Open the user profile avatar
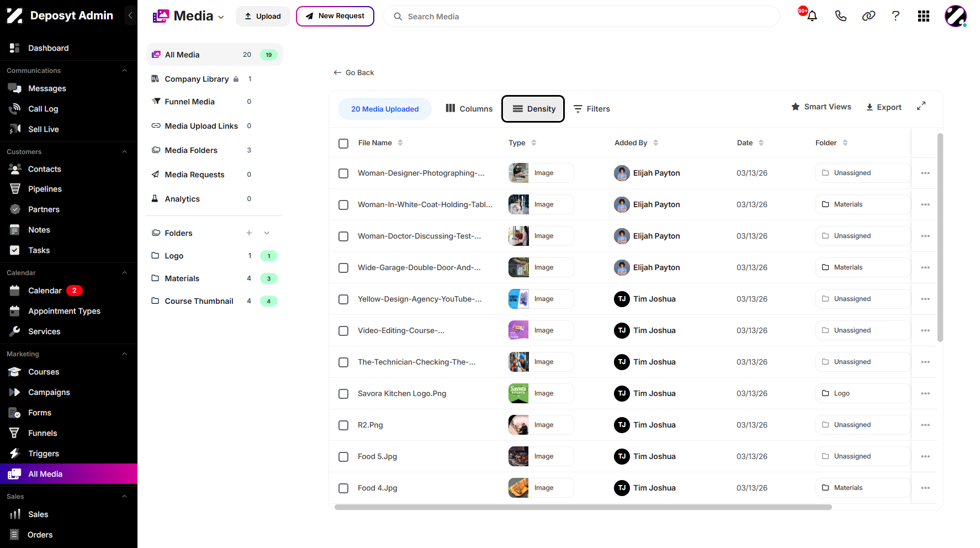 point(956,16)
